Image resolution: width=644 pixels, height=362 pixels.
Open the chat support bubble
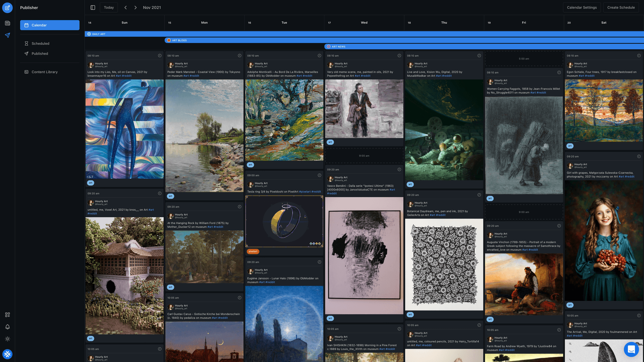pos(631,349)
